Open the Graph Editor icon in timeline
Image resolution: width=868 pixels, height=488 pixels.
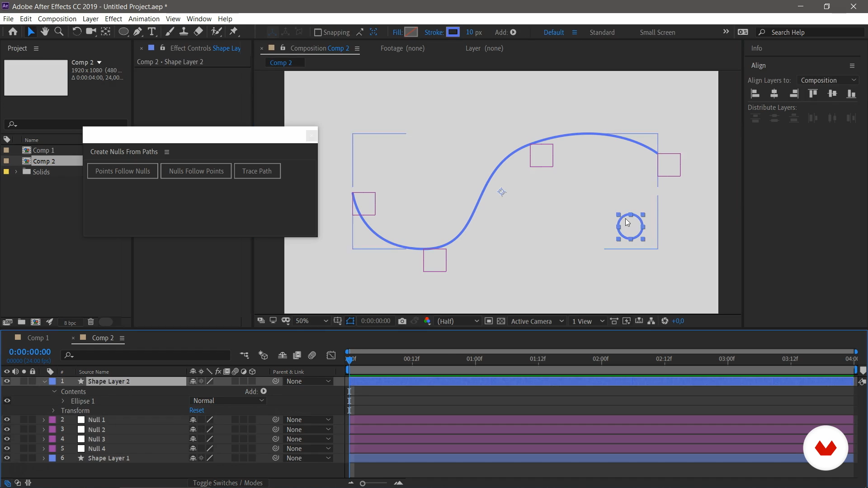[x=331, y=356]
